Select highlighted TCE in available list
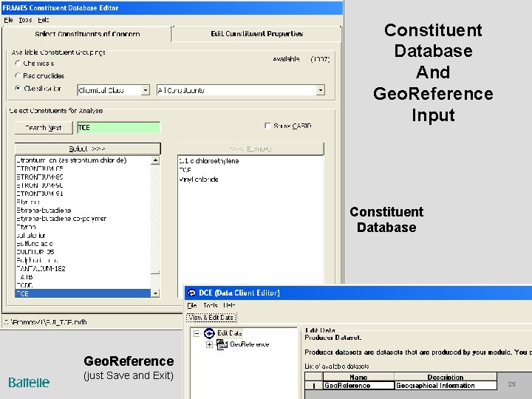Screen dimensions: 532x399 click(x=83, y=293)
